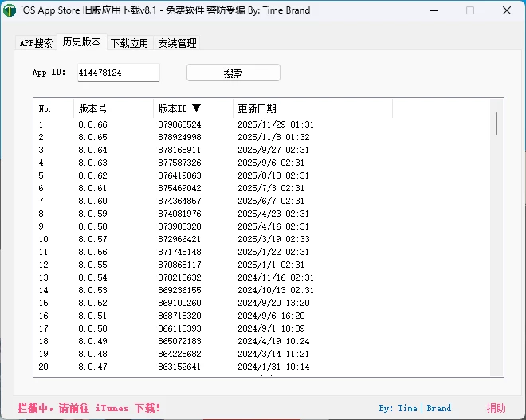Click update date 2025/1/1 02:31

[271, 265]
